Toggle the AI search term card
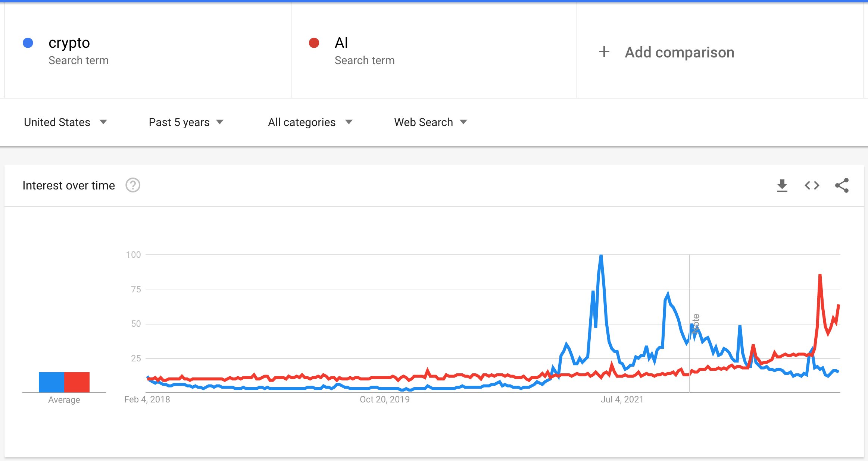The image size is (868, 461). (x=433, y=50)
